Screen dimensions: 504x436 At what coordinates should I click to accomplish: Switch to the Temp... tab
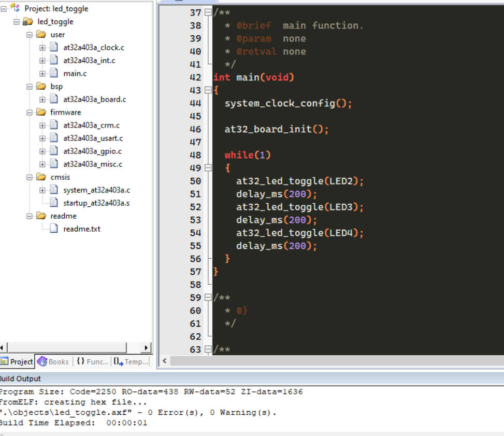pyautogui.click(x=131, y=362)
